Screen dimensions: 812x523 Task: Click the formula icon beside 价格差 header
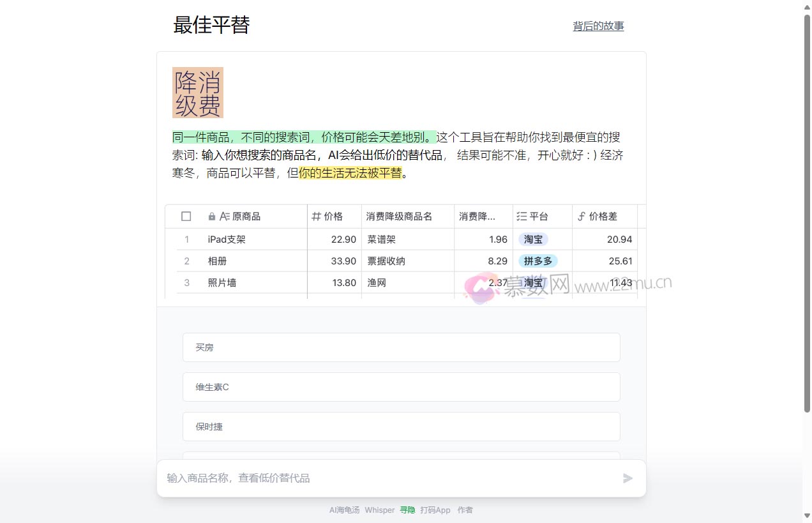click(x=581, y=216)
